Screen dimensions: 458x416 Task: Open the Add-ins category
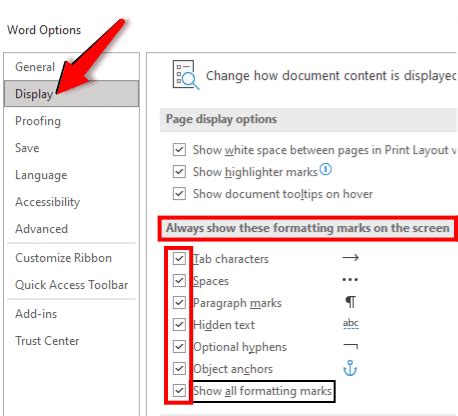pos(71,314)
